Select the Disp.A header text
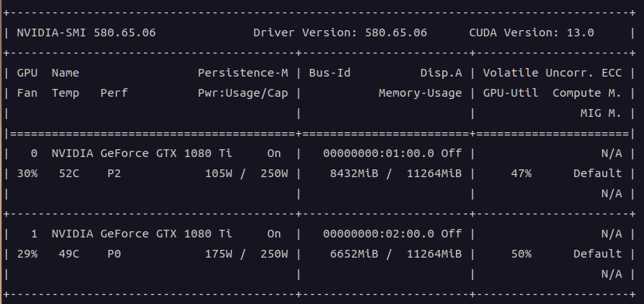 click(441, 73)
